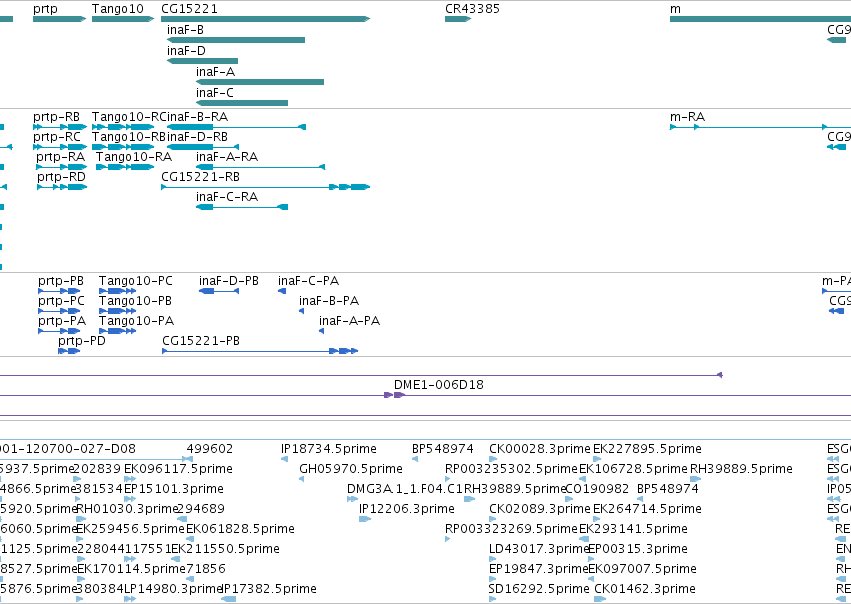Select the inaF-C gene bar

click(242, 103)
